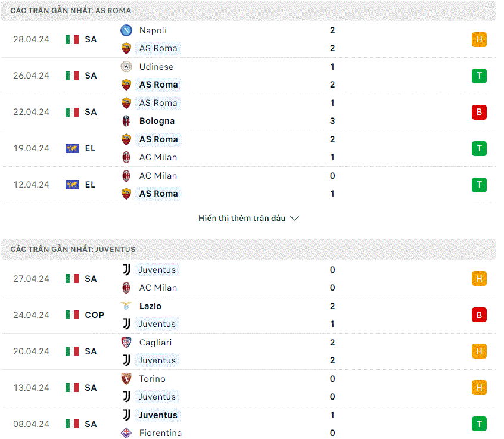Open "Hiển thị thêm trận đấu" link
This screenshot has height=439, width=504.
point(242,219)
